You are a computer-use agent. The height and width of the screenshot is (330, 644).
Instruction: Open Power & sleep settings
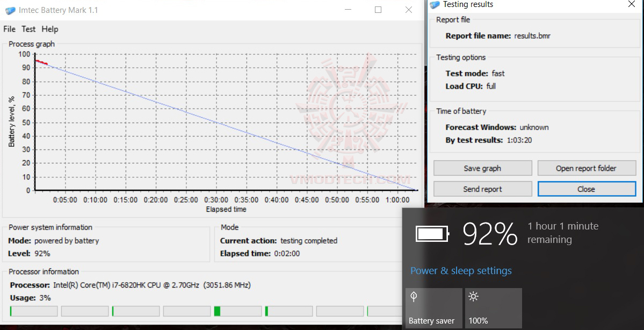click(460, 270)
